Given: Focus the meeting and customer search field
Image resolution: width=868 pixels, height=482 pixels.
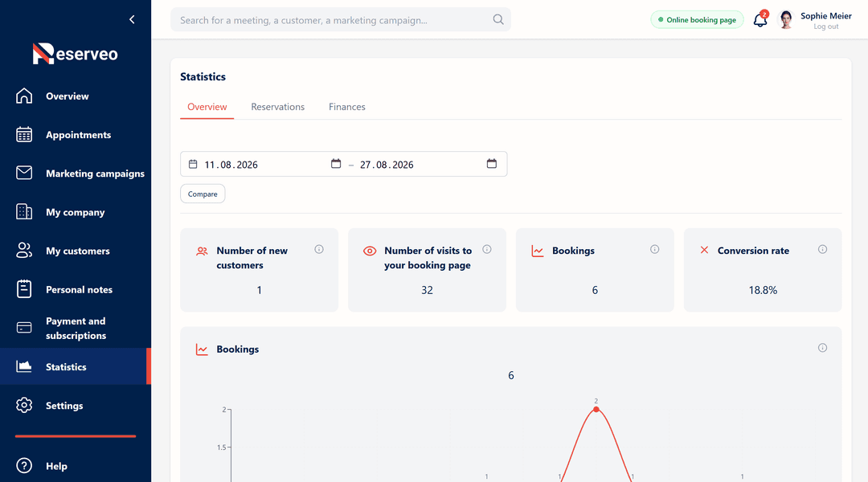Looking at the screenshot, I should point(341,19).
